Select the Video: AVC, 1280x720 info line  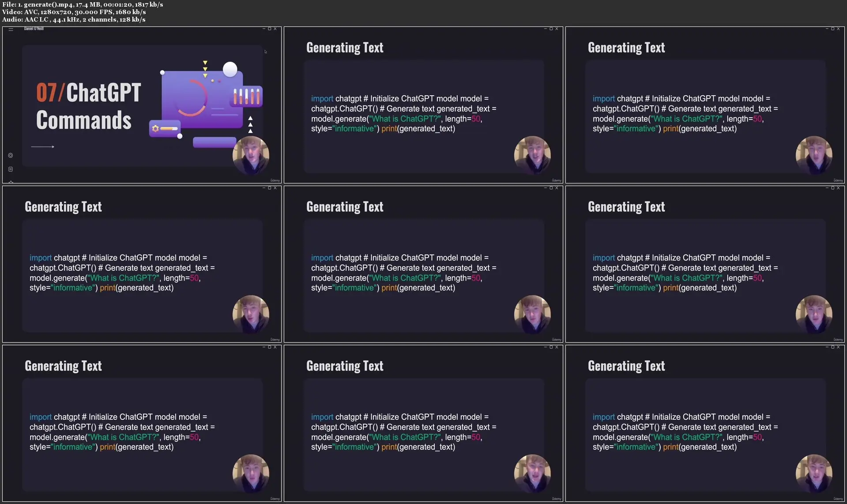coord(74,12)
